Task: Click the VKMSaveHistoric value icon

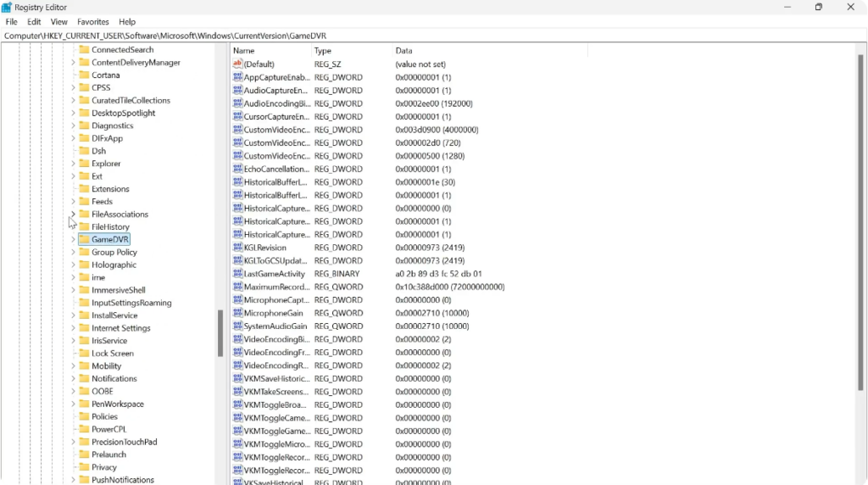Action: [237, 379]
